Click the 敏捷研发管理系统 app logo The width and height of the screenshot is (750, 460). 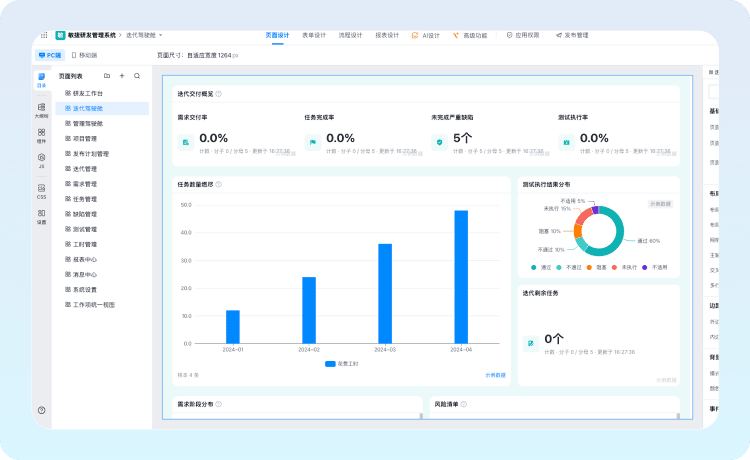click(60, 35)
